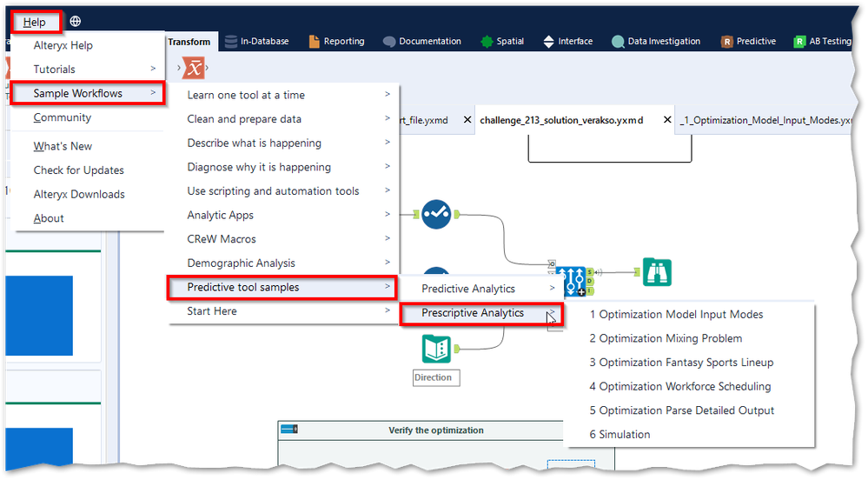
Task: Click the Direction tool green output anchor
Action: pos(457,349)
